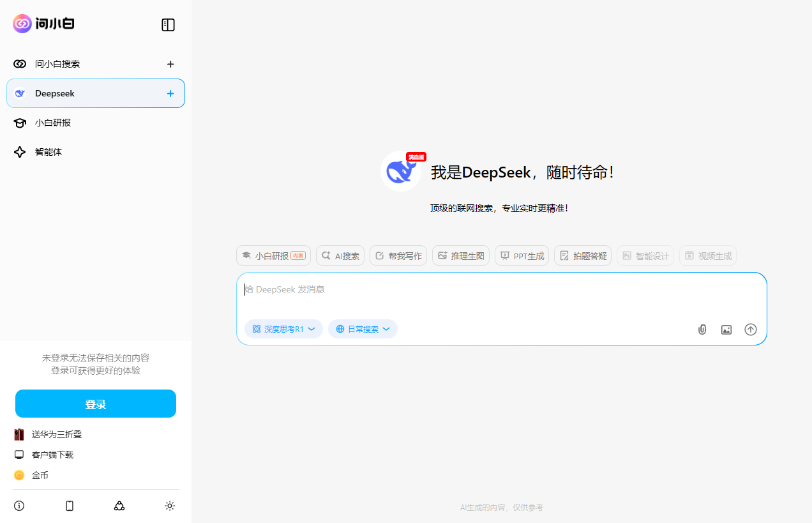This screenshot has width=812, height=523.
Task: Open the mobile phone icon at sidebar bottom
Action: (x=69, y=505)
